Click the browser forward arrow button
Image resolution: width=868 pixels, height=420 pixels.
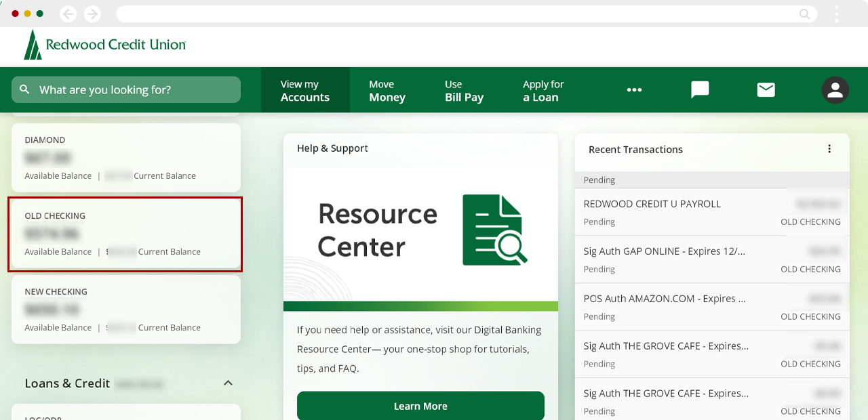(x=92, y=14)
